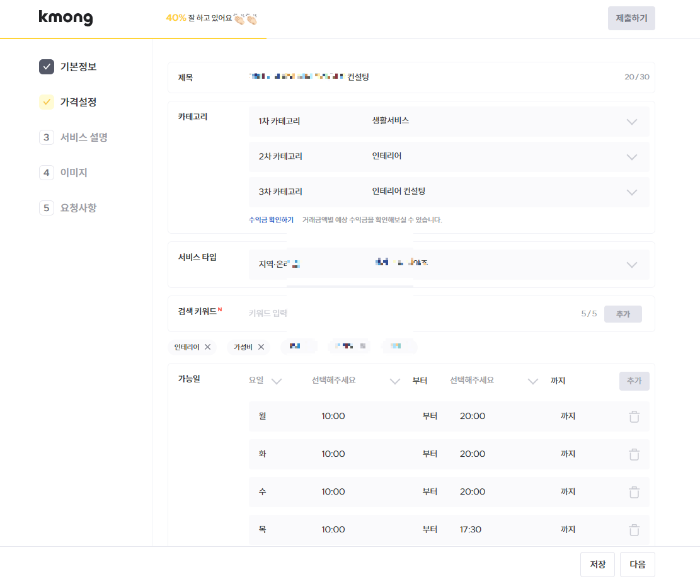Open the 요일 day dropdown
This screenshot has width=700, height=582.
265,381
